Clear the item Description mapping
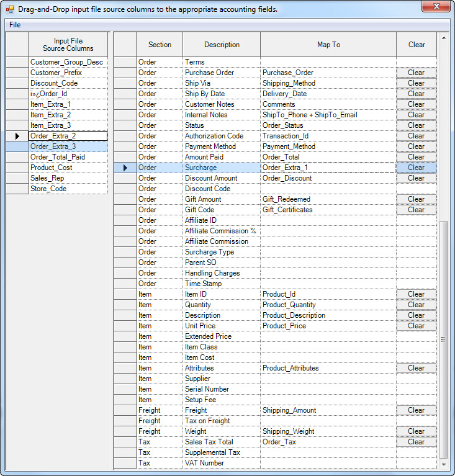The height and width of the screenshot is (476, 455). [416, 315]
